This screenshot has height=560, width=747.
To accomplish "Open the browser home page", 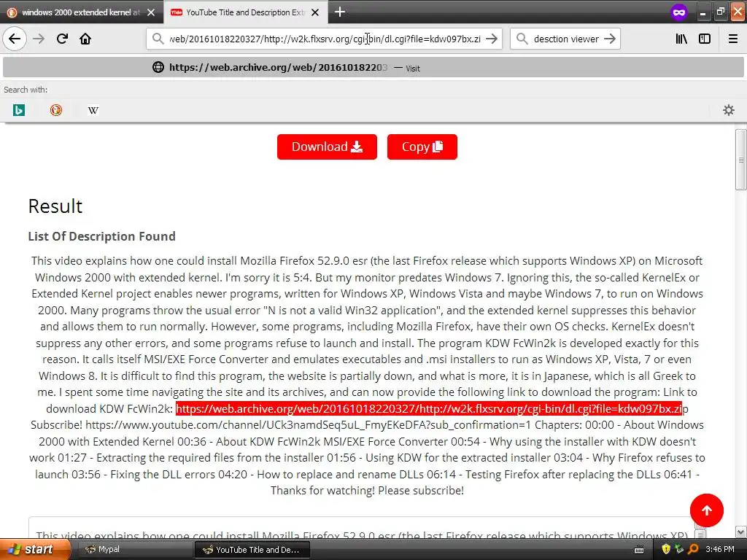I will pyautogui.click(x=85, y=39).
